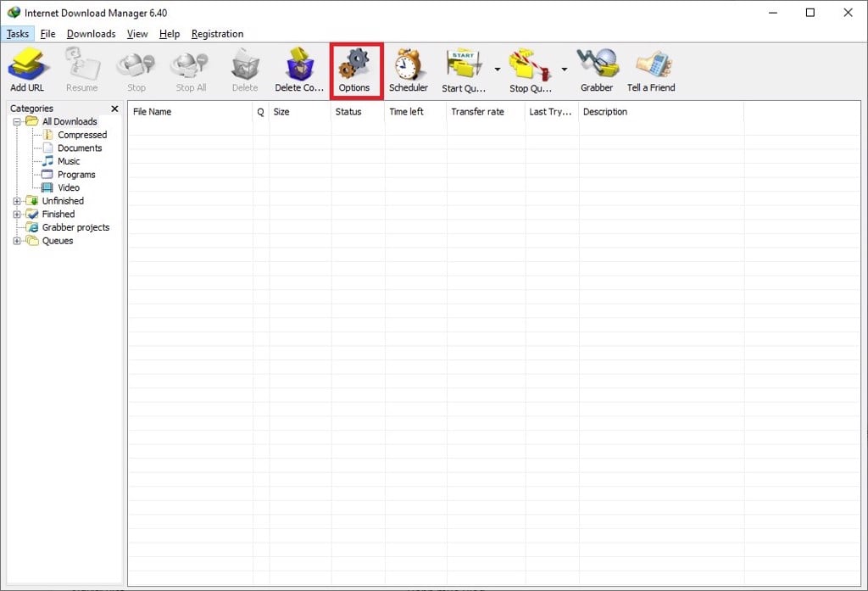
Task: Select the Video category
Action: [x=69, y=187]
